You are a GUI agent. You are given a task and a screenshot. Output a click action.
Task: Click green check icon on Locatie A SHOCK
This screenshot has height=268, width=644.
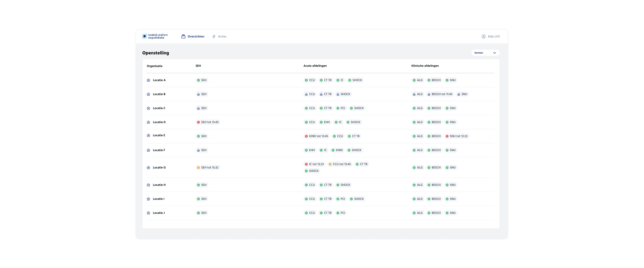point(350,80)
